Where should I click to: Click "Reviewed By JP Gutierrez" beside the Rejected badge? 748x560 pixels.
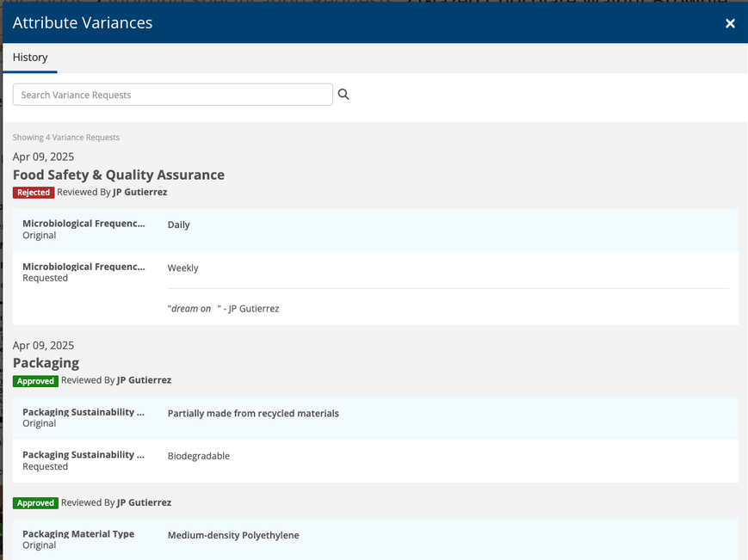click(112, 192)
